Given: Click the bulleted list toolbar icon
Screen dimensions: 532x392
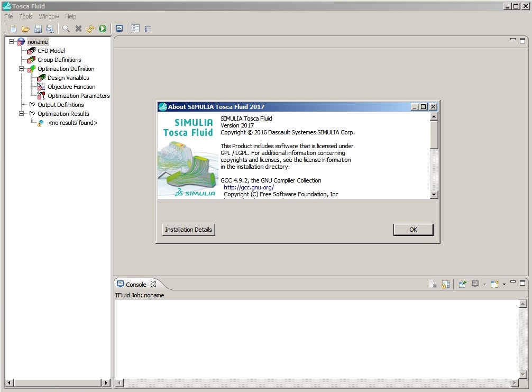Looking at the screenshot, I should (148, 29).
